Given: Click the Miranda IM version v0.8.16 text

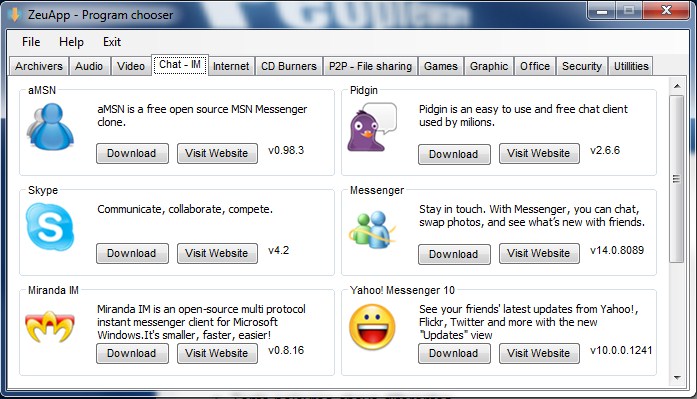Looking at the screenshot, I should [286, 350].
